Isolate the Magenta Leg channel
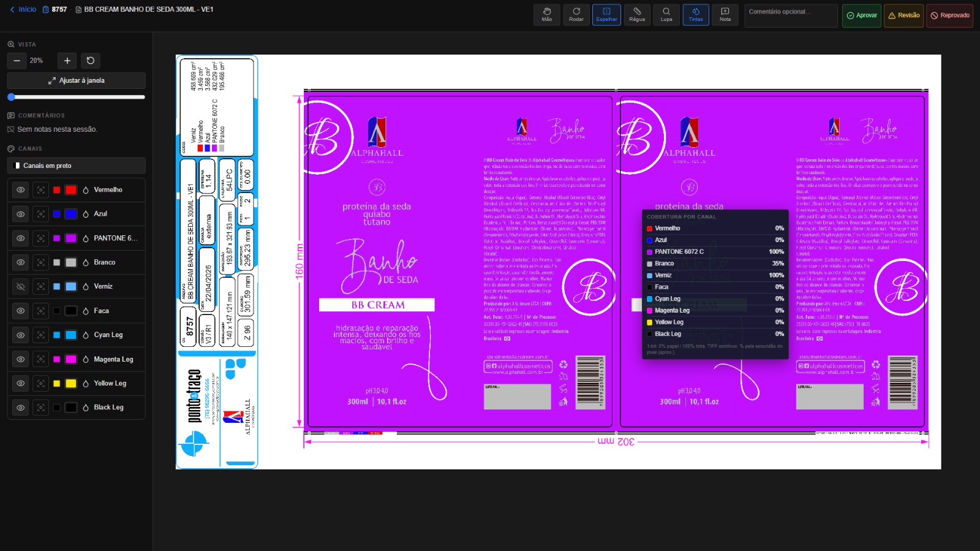980x551 pixels. tap(40, 359)
